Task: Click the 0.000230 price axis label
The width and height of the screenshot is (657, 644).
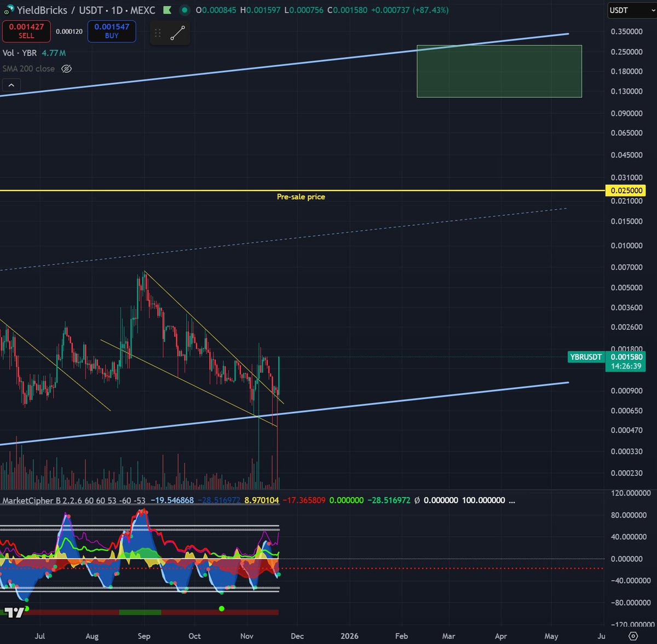Action: [626, 474]
